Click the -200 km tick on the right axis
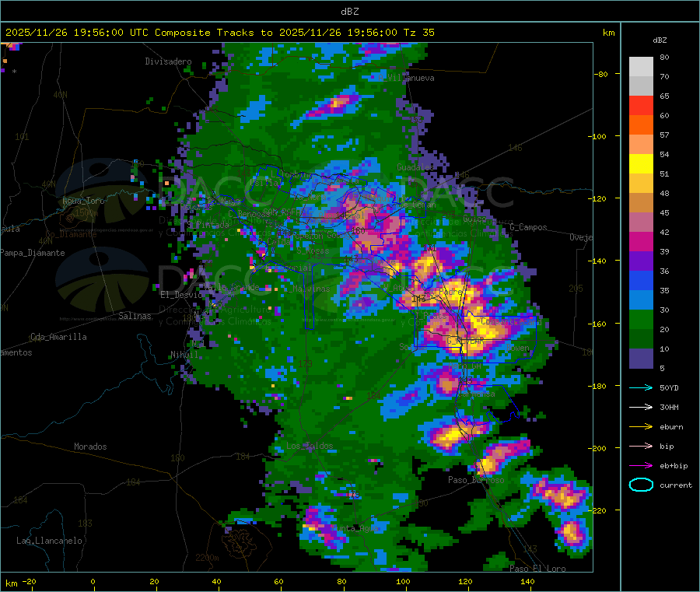The image size is (700, 592). coord(597,448)
